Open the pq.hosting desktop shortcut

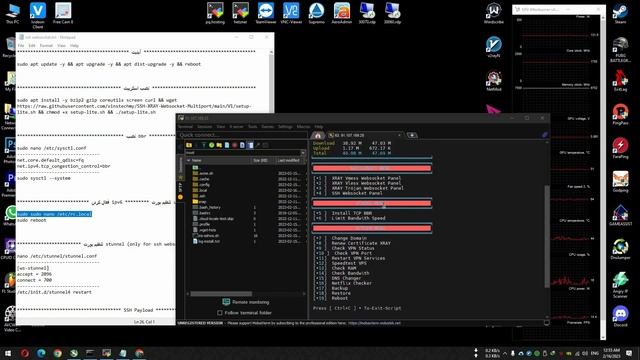point(215,13)
